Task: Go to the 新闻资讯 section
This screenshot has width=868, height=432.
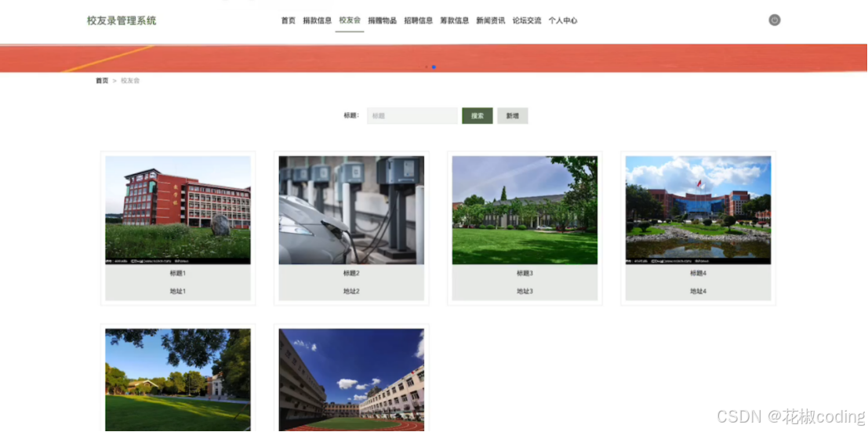Action: pyautogui.click(x=491, y=20)
